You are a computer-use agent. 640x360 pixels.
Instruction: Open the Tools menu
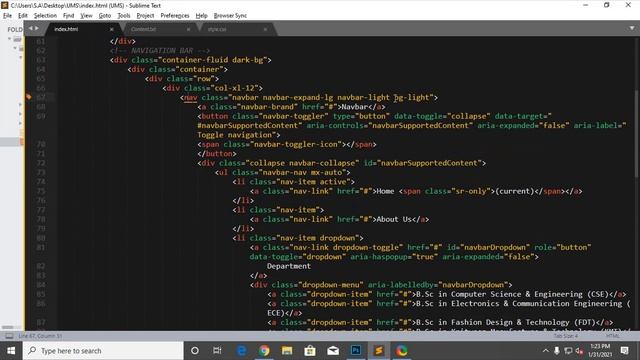pos(124,16)
